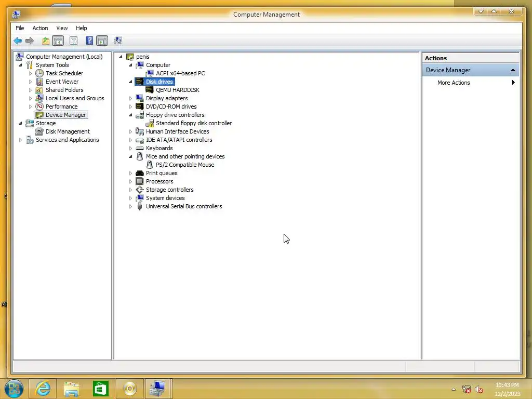Click the clock and date in tray

pos(507,389)
